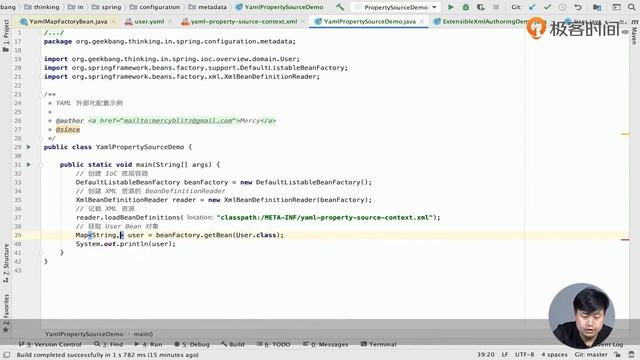Close the user.yaml tab
640x360 pixels.
(170, 21)
